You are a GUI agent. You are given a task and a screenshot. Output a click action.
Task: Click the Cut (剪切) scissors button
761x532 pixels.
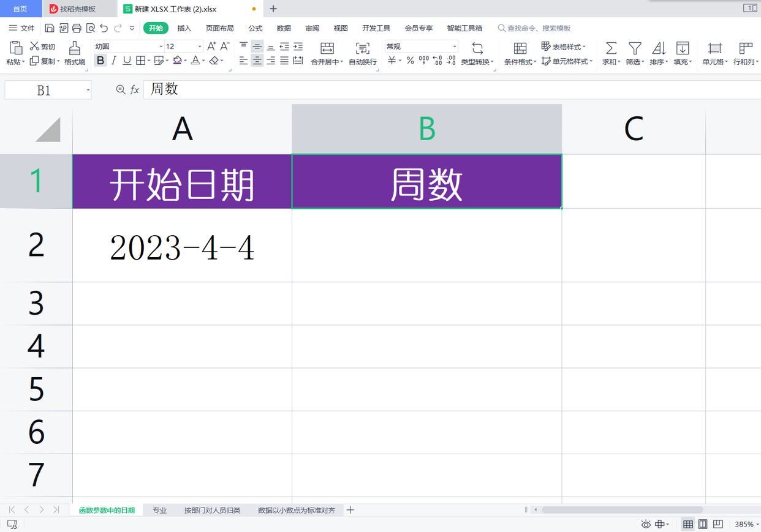42,47
